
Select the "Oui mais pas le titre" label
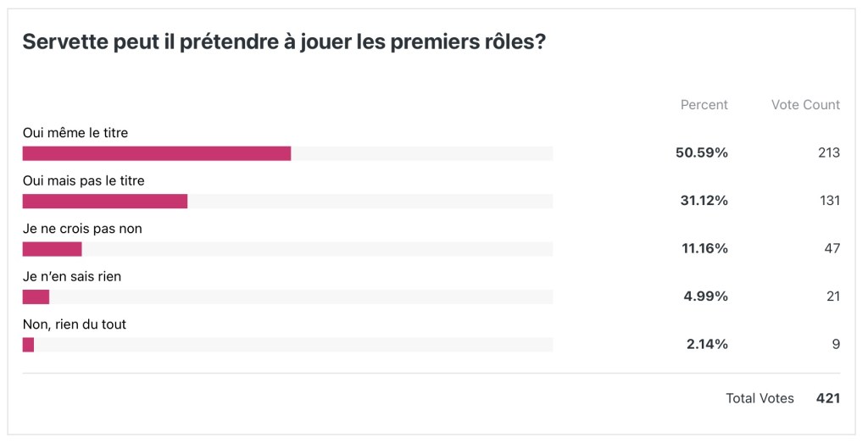[84, 180]
